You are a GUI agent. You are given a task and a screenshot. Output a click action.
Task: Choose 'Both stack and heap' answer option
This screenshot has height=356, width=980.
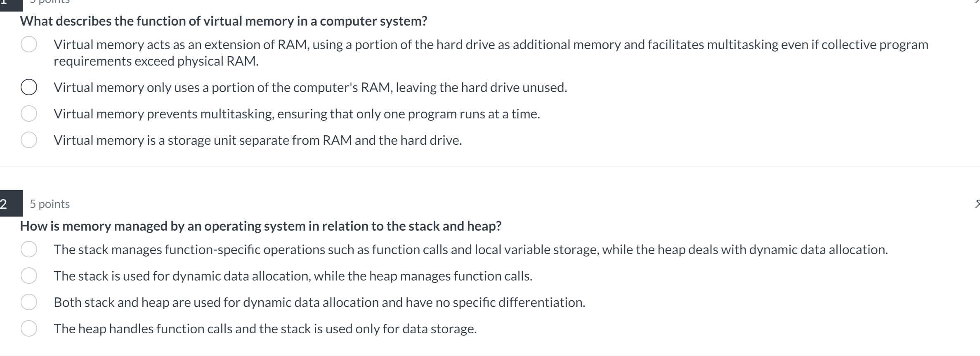29,302
